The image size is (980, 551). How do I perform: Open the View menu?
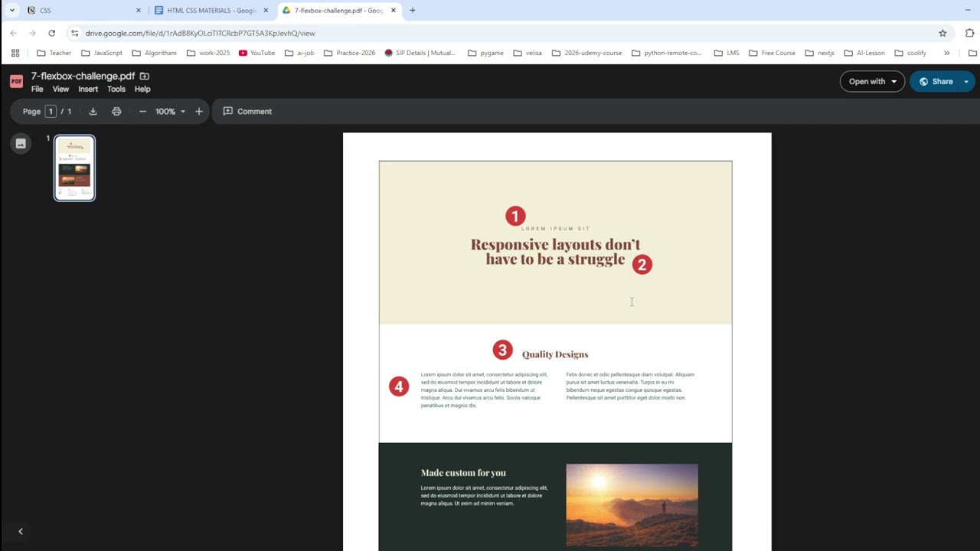(60, 89)
